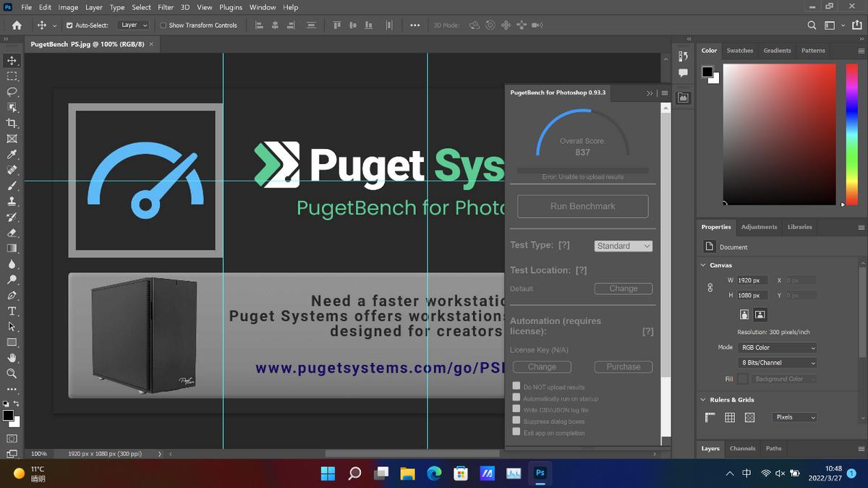
Task: Check Do NOT upload results
Action: click(516, 386)
